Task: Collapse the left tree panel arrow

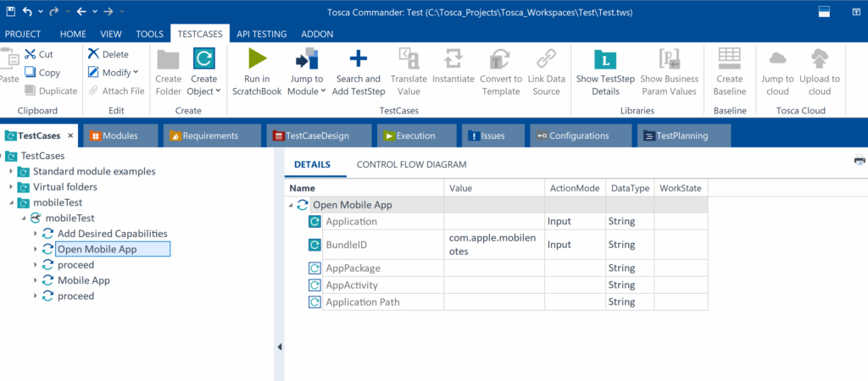Action: [x=280, y=347]
